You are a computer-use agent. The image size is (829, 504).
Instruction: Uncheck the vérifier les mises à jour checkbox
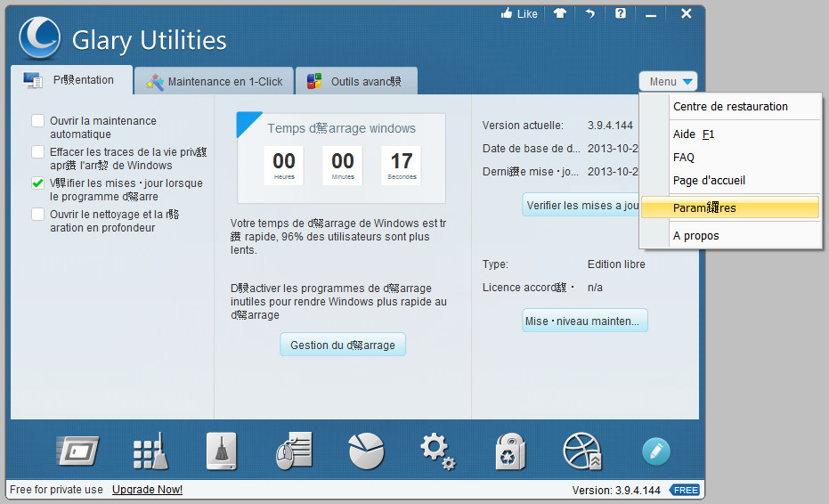point(37,183)
